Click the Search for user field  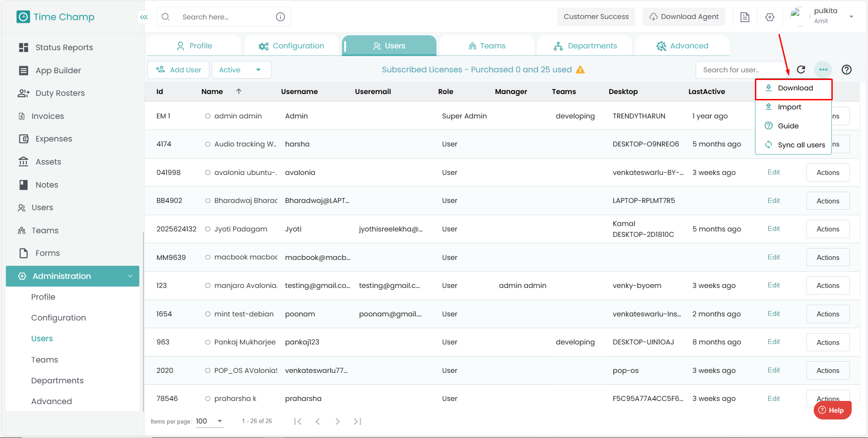pos(740,70)
